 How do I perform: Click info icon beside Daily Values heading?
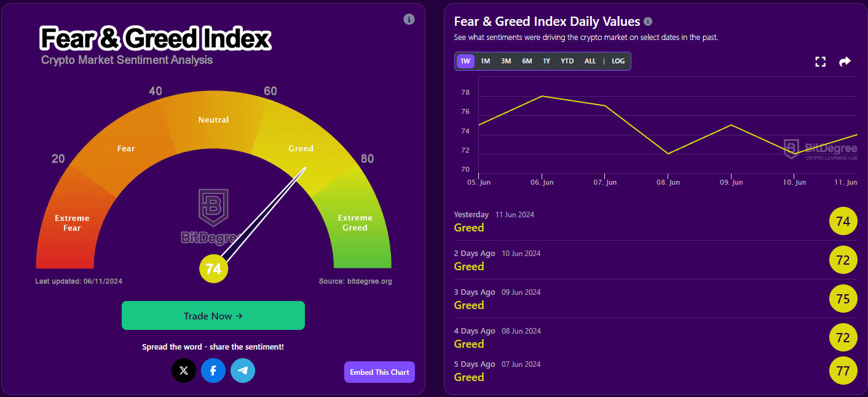pos(647,22)
